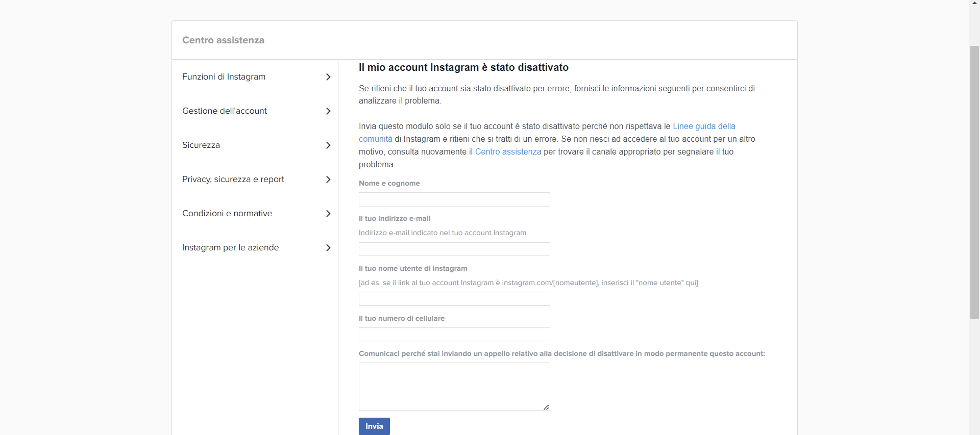This screenshot has width=980, height=435.
Task: Click the Instagram username input field
Action: 454,299
